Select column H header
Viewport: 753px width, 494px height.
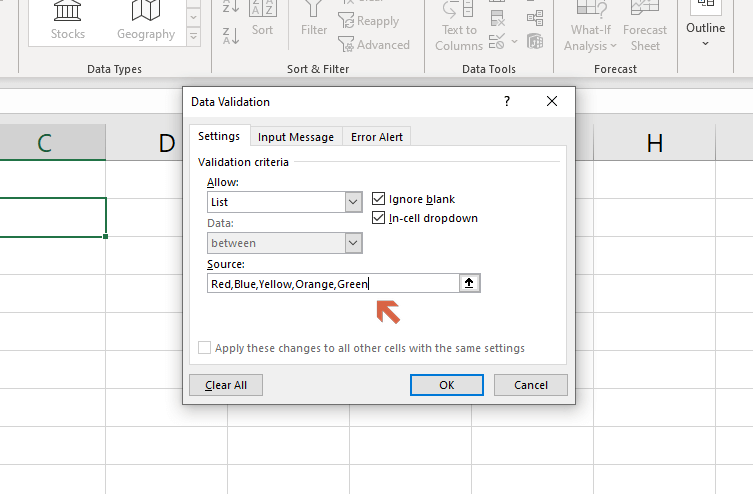655,143
